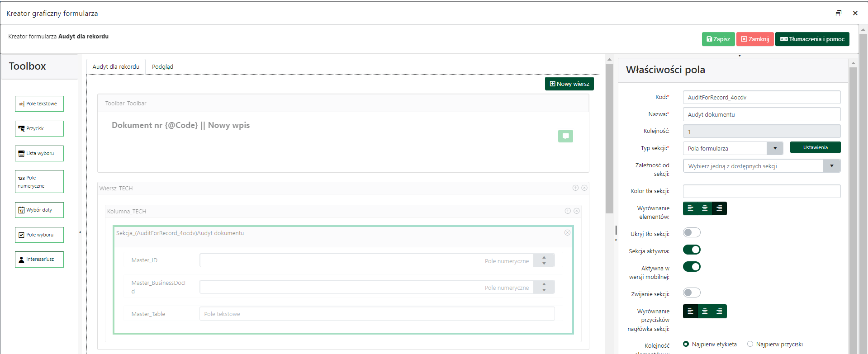Expand the Zależność od sekcji dropdown
This screenshot has height=354, width=868.
[x=831, y=166]
